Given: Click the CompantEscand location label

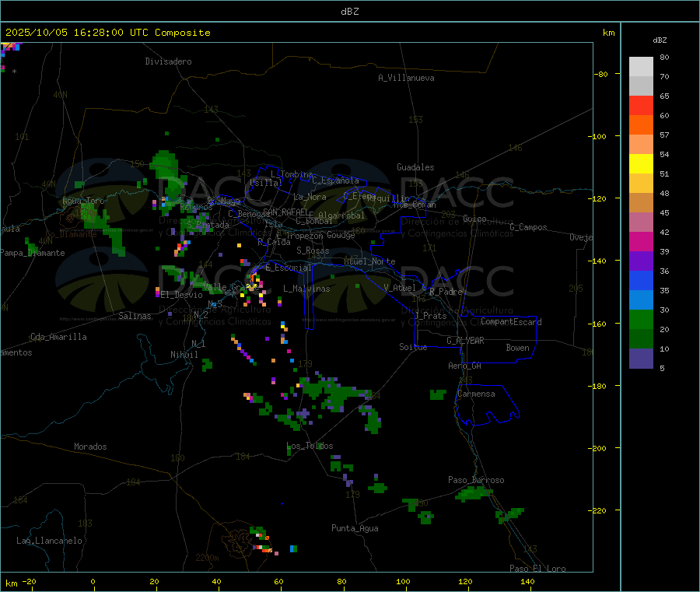Looking at the screenshot, I should [511, 321].
